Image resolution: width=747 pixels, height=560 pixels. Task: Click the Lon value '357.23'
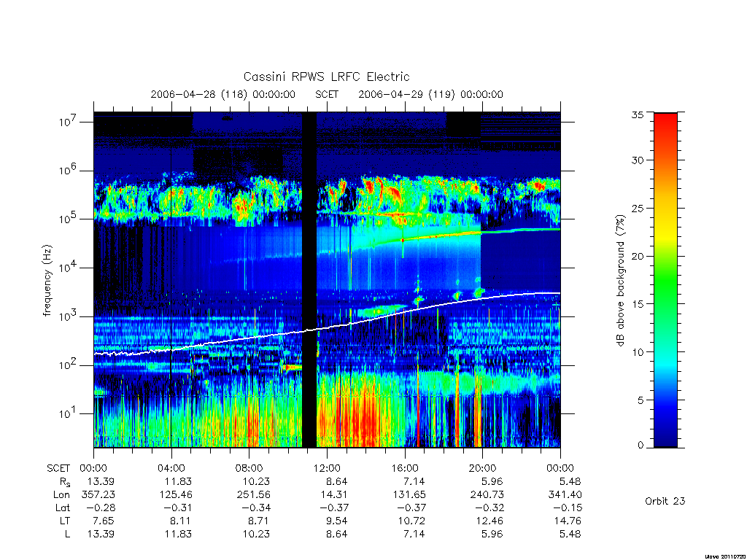point(98,495)
